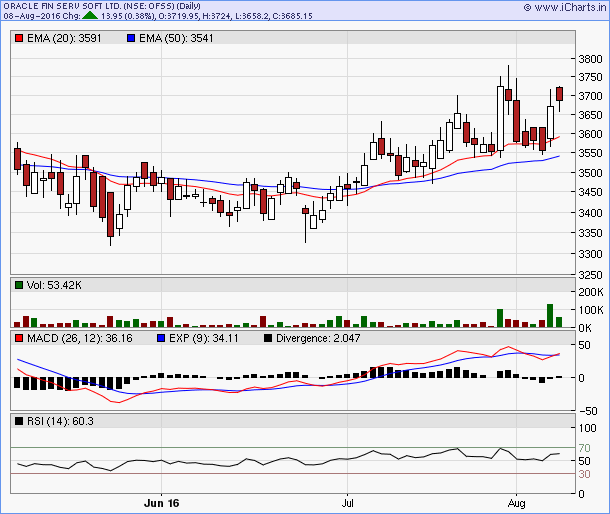Click the www.iCharts.in copyright text
Image resolution: width=610 pixels, height=514 pixels.
[565, 7]
